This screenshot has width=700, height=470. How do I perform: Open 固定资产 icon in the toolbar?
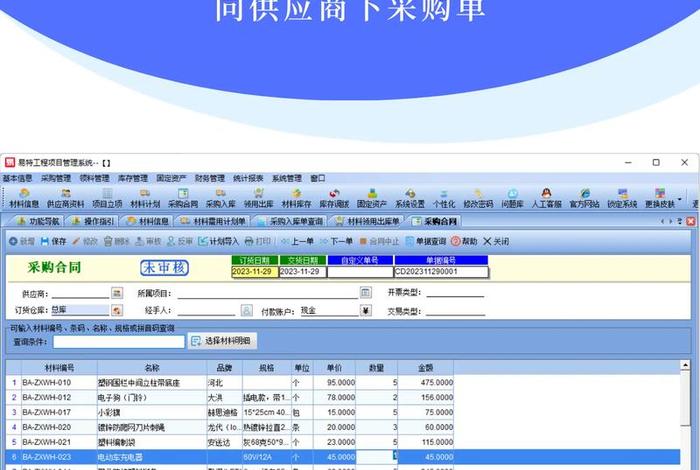(x=372, y=198)
